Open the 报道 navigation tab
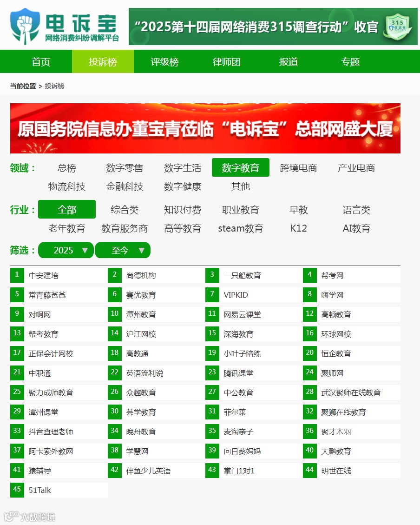420x525 pixels. coord(288,61)
